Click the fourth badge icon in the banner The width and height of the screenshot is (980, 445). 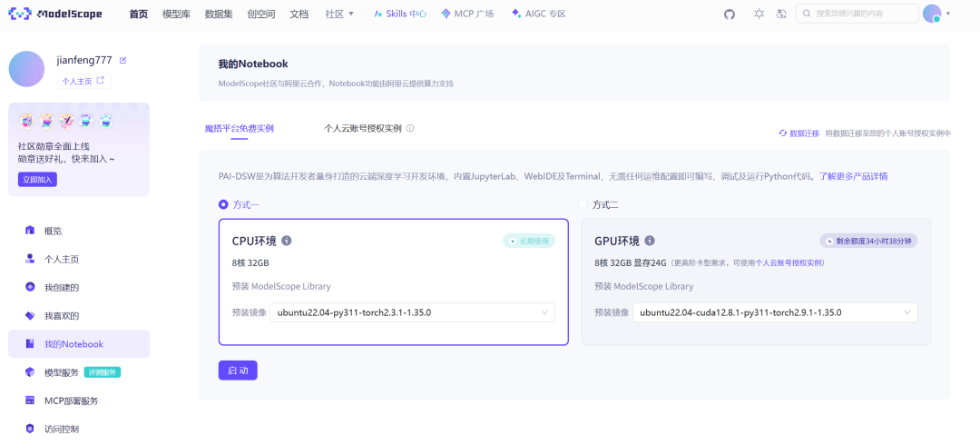click(87, 120)
